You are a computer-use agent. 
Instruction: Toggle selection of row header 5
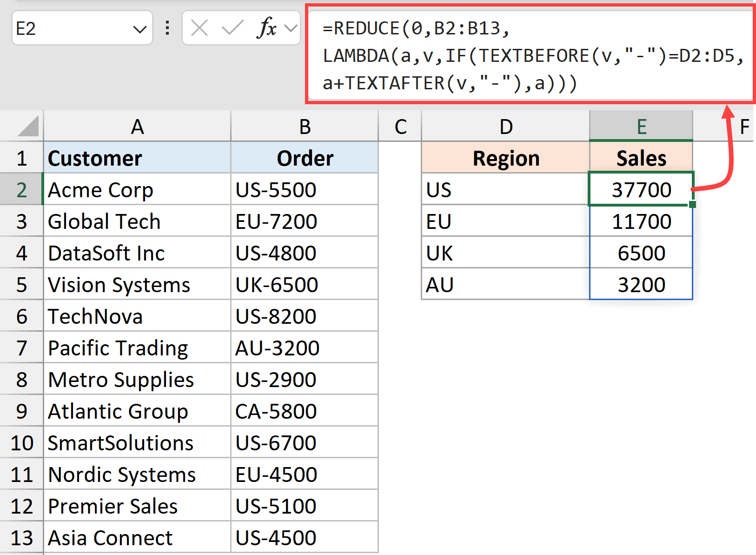(22, 284)
